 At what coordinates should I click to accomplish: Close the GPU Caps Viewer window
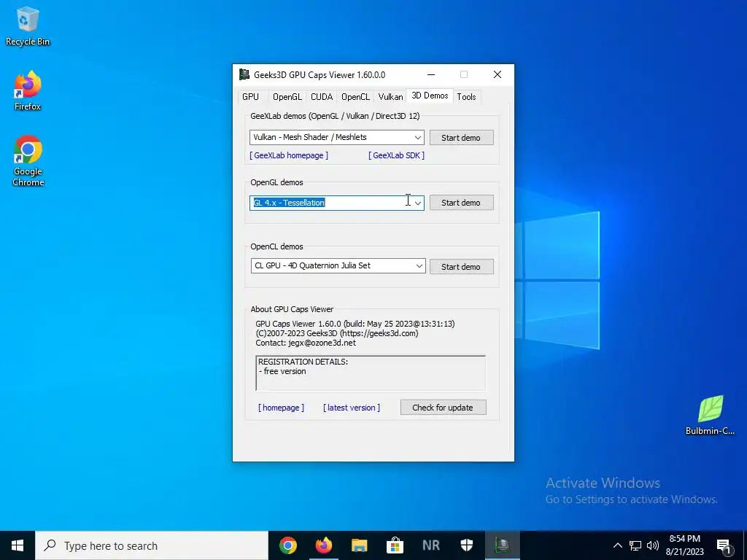pos(498,75)
